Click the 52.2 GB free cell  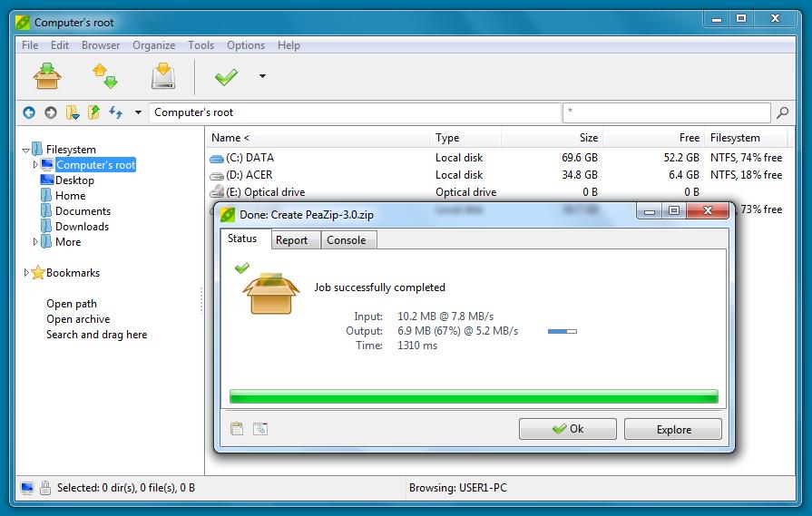tap(681, 157)
